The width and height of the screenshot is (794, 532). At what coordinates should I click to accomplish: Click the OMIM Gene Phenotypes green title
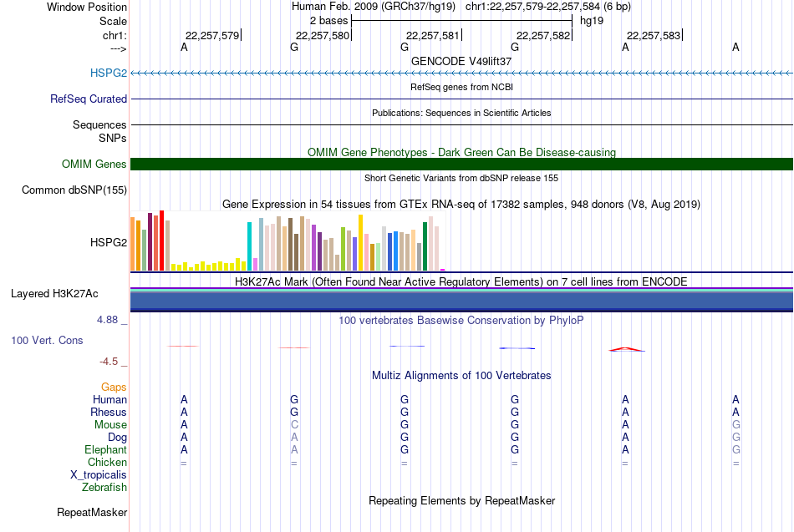[461, 152]
